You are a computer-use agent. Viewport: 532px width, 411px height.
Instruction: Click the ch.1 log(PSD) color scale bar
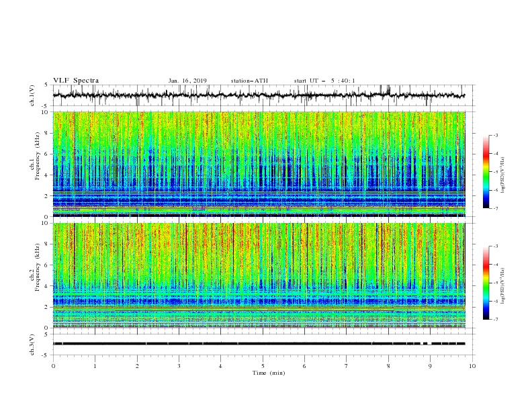(486, 172)
